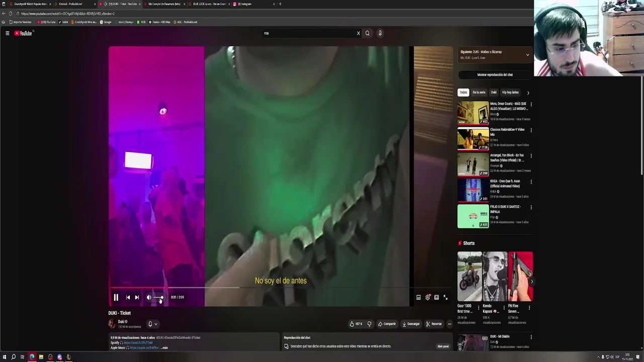Open the Google bookmark

106,22
